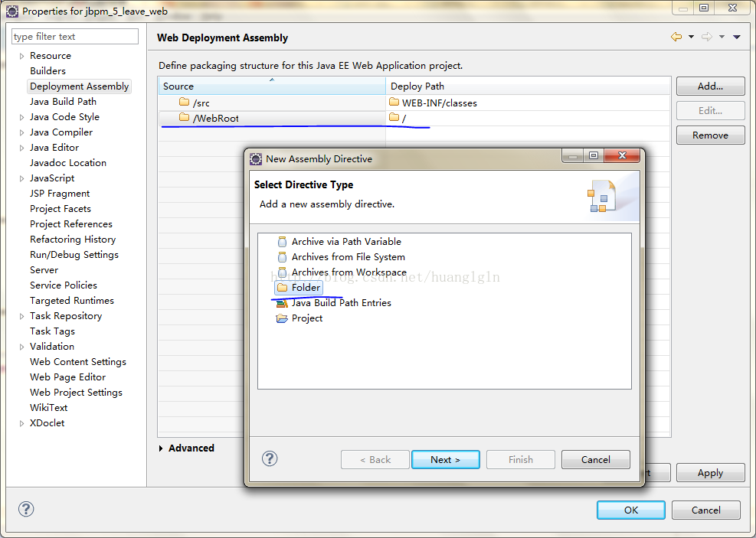756x538 pixels.
Task: Select the /src folder icon in Source column
Action: click(x=184, y=102)
